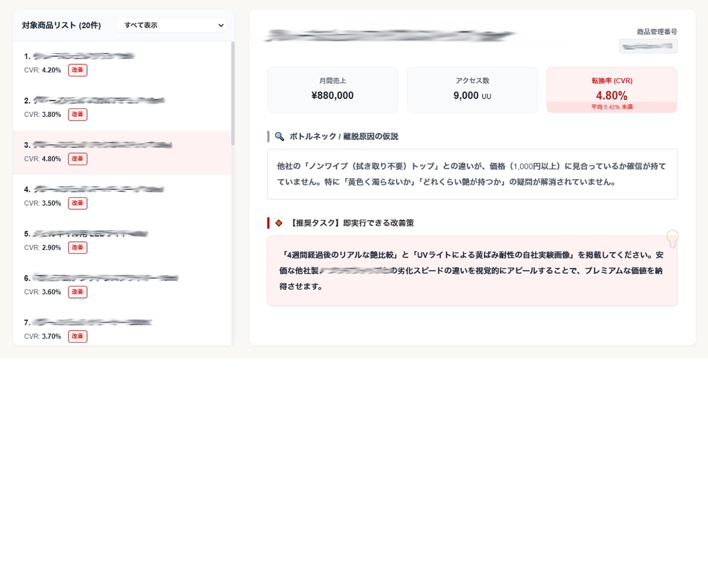Viewport: 708px width, 588px height.
Task: Click the magnifier icon beside ボトルネック heading
Action: coord(279,137)
